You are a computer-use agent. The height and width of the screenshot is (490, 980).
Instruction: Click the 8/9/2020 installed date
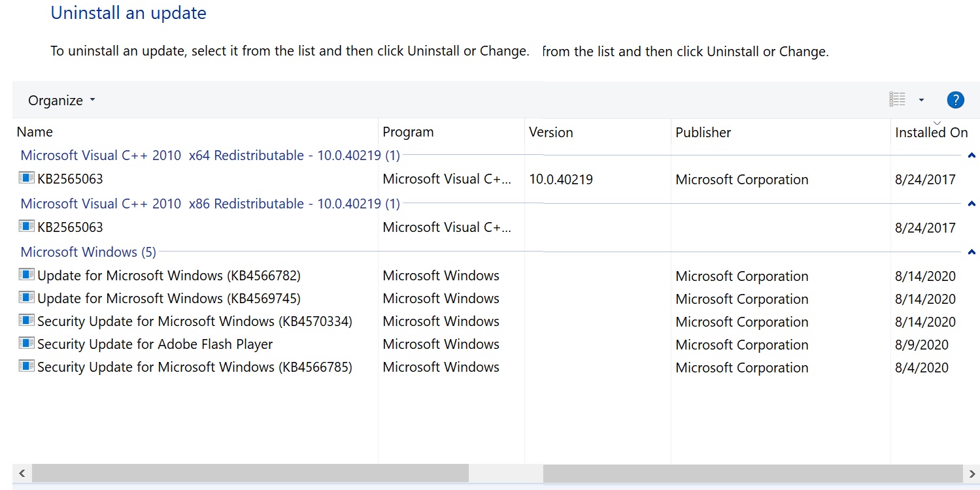coord(922,344)
